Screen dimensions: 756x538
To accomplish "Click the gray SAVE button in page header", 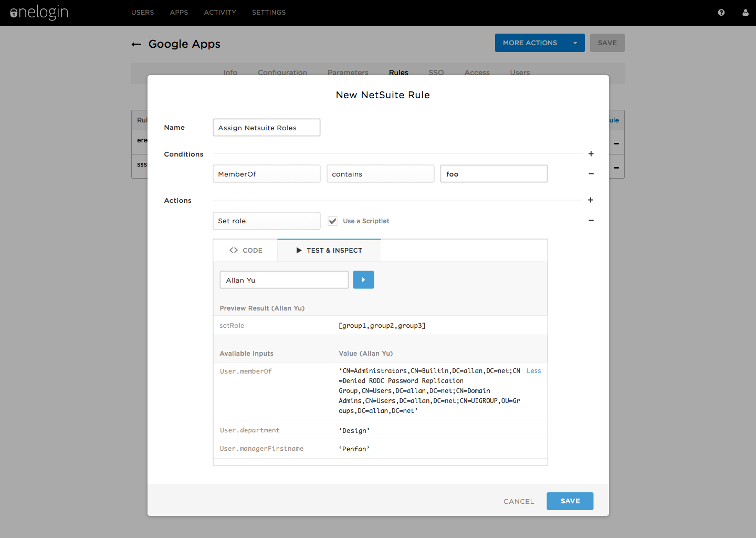I will pyautogui.click(x=607, y=43).
